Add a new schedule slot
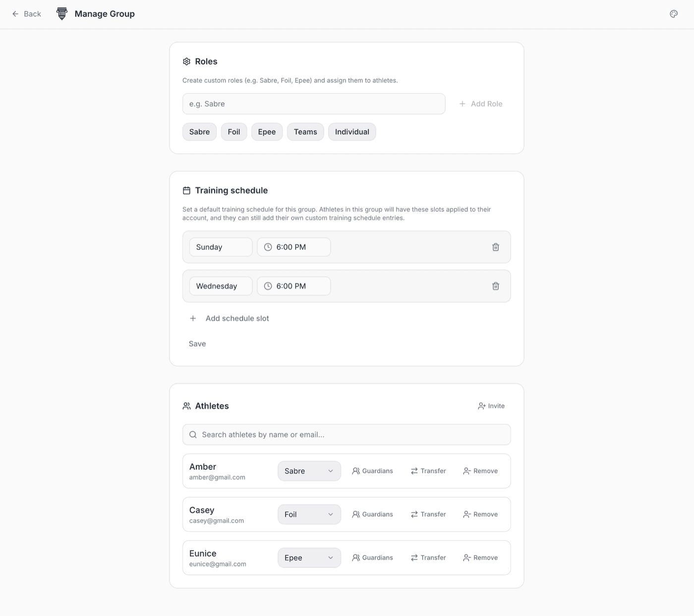 coord(230,318)
